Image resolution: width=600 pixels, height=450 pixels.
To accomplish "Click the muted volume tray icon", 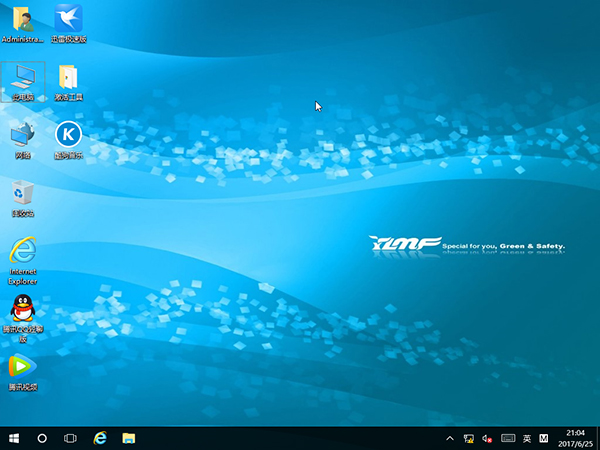I will [x=487, y=438].
